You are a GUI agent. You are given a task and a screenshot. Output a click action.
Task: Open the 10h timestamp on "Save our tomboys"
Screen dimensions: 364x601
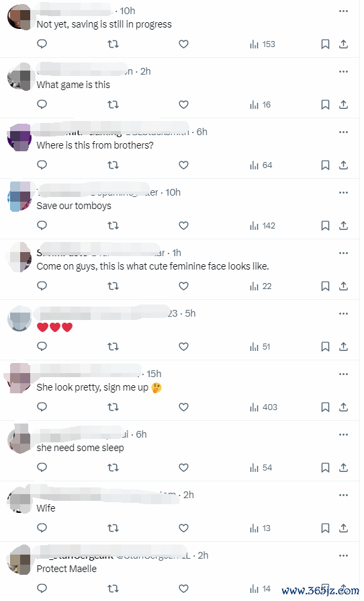pyautogui.click(x=173, y=192)
